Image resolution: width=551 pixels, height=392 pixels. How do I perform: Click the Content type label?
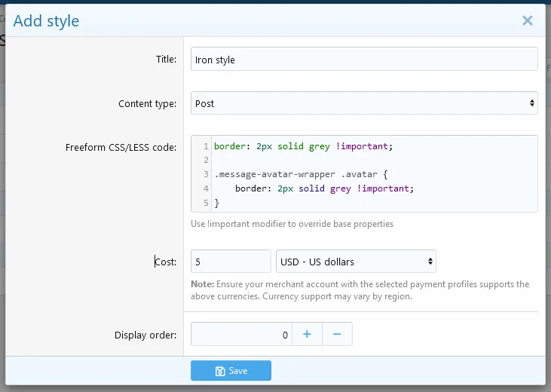coord(147,104)
